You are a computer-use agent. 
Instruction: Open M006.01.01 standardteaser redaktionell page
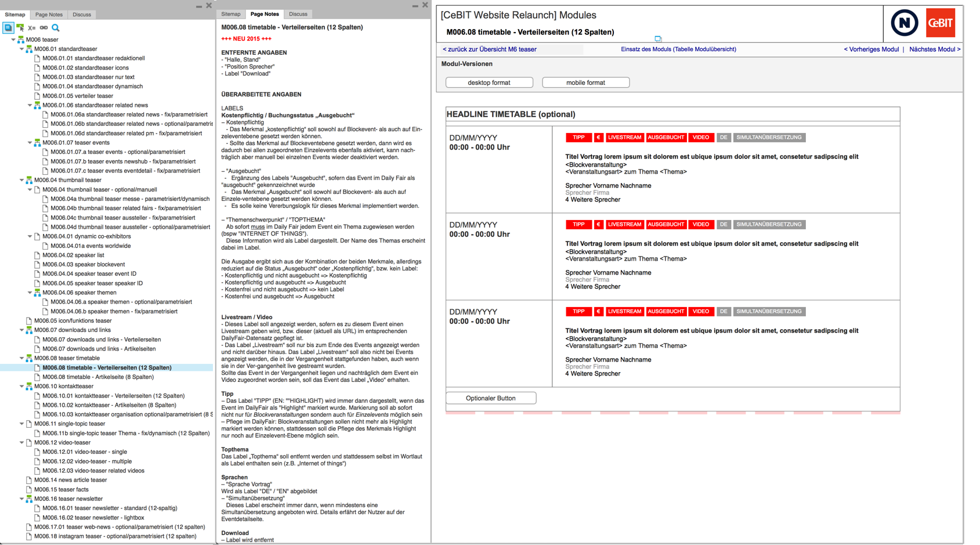pyautogui.click(x=93, y=58)
